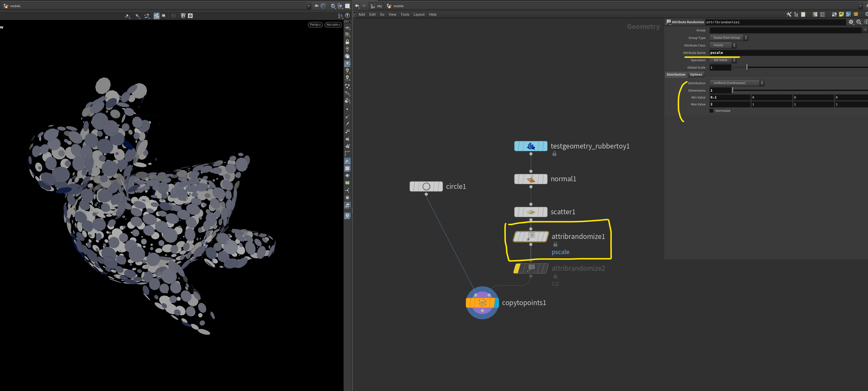This screenshot has width=868, height=391.
Task: Toggle blue display flag on copytopoints1
Action: 496,303
